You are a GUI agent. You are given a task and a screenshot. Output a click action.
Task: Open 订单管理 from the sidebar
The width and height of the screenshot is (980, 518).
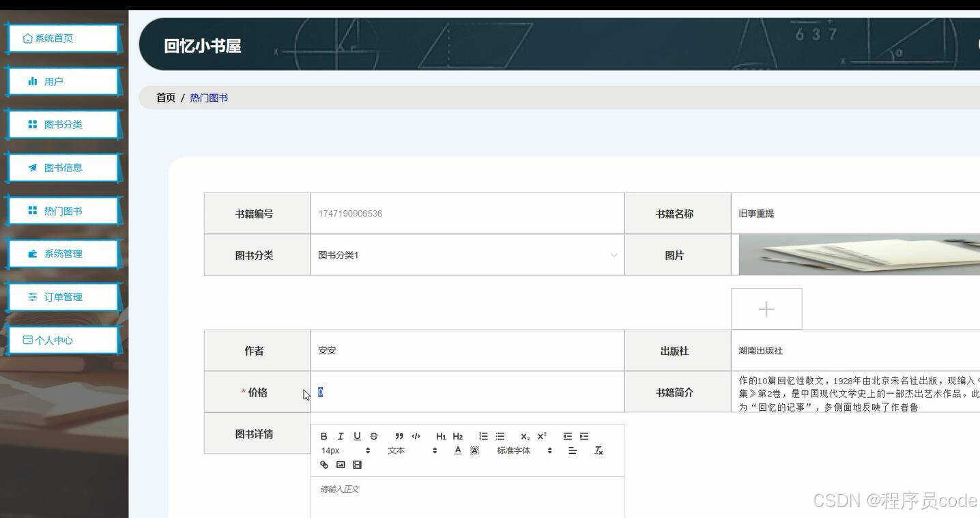[x=63, y=296]
